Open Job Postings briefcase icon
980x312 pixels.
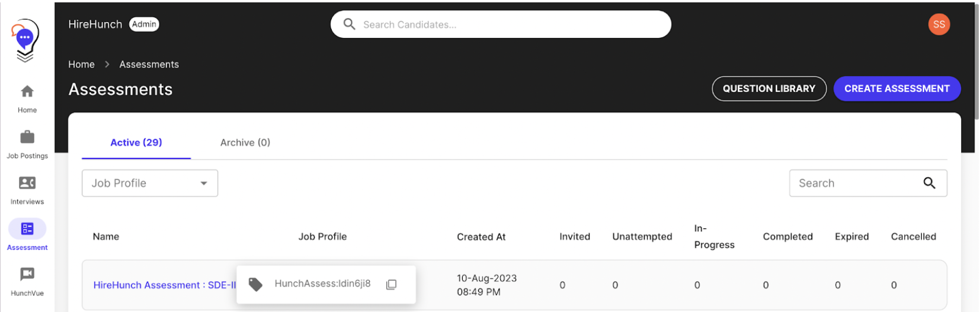coord(27,138)
